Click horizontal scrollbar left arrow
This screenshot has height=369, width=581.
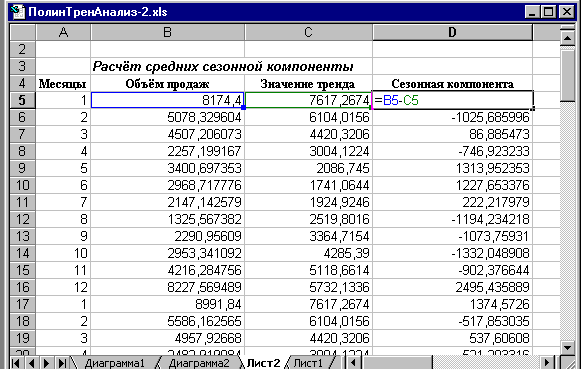click(x=353, y=363)
